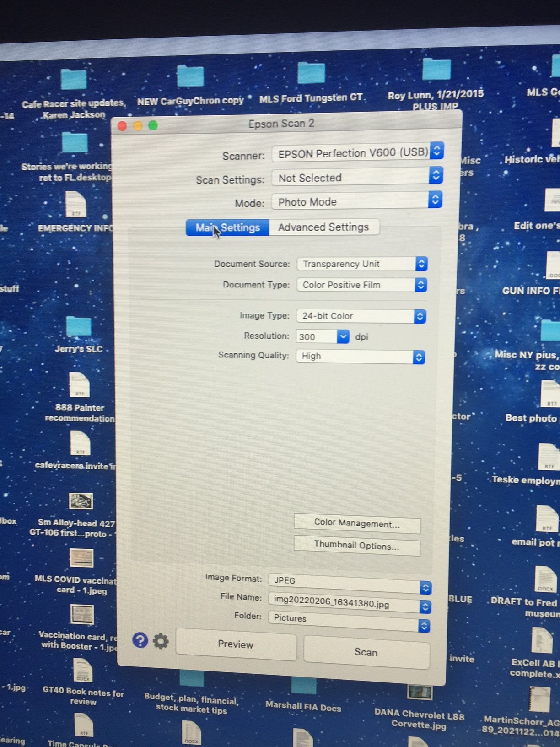Open the 888 Painter recommendation file

coord(79,385)
